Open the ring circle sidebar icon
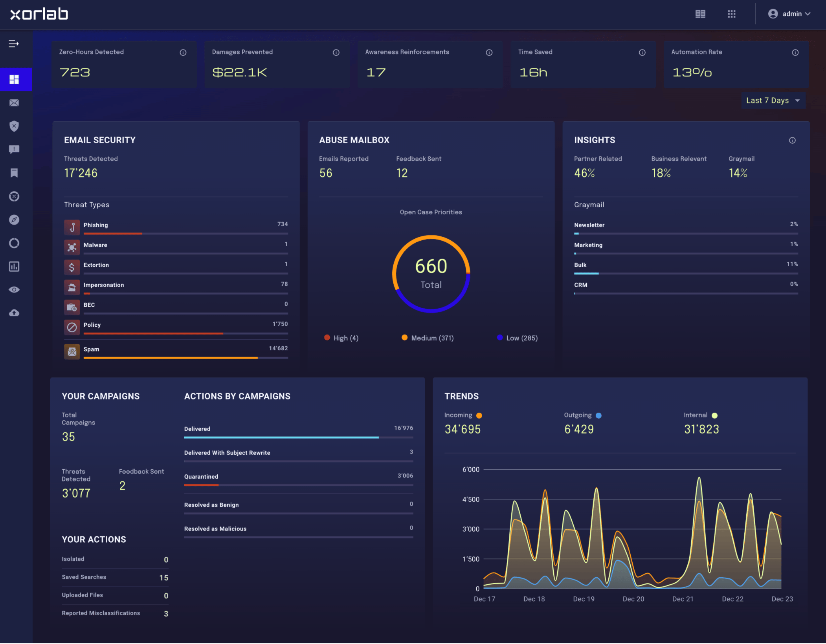 tap(14, 243)
